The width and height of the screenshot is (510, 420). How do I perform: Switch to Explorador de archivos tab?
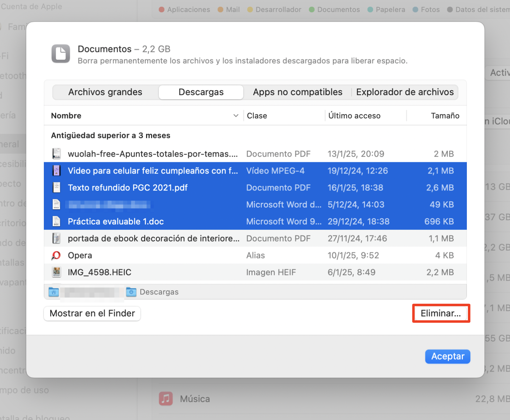pyautogui.click(x=405, y=92)
